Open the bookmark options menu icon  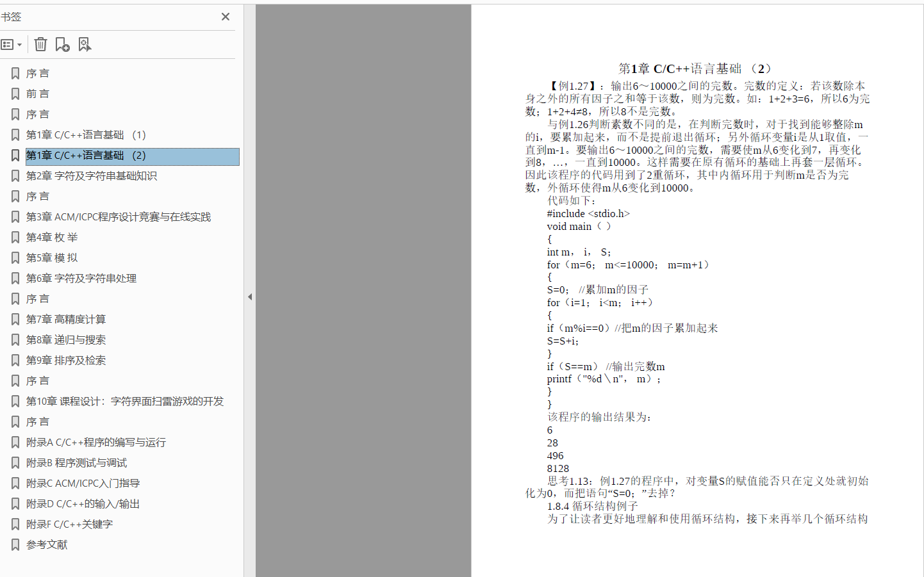(9, 44)
